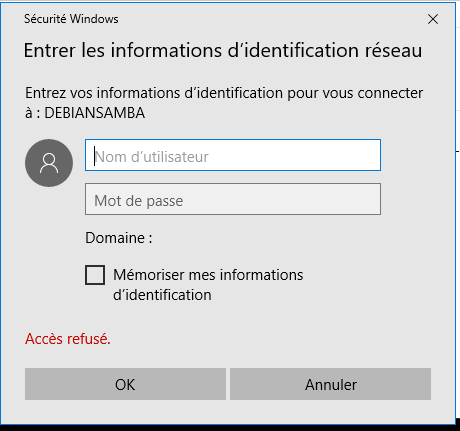
Task: Click the Domaine label
Action: click(x=119, y=238)
